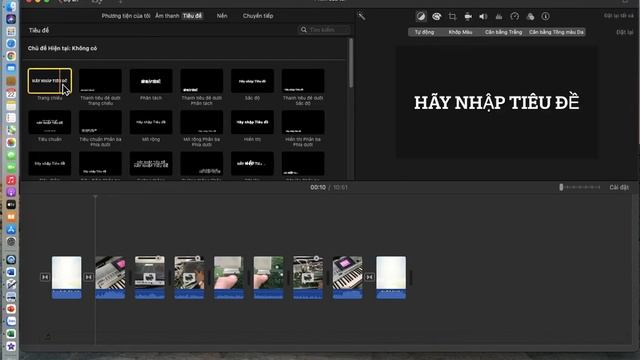Select Thanh tiêu đề dưới Sắc độ title
Screen dimensions: 640x360
303,81
